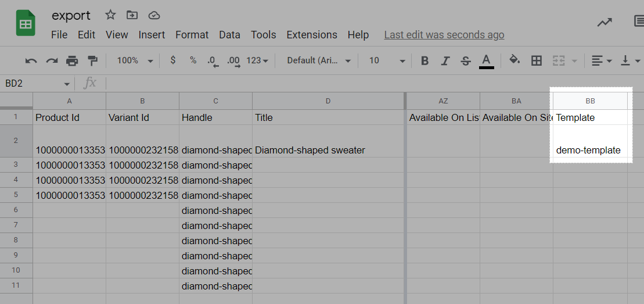
Task: Click the move to folder icon
Action: coord(132,15)
